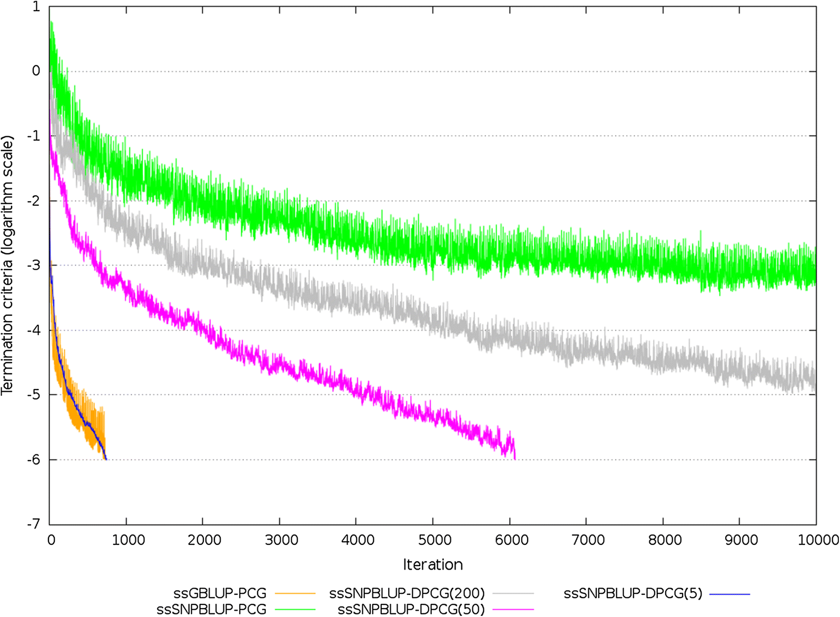Click the Iteration x-axis title
Screen dimensions: 840x617
(433, 565)
